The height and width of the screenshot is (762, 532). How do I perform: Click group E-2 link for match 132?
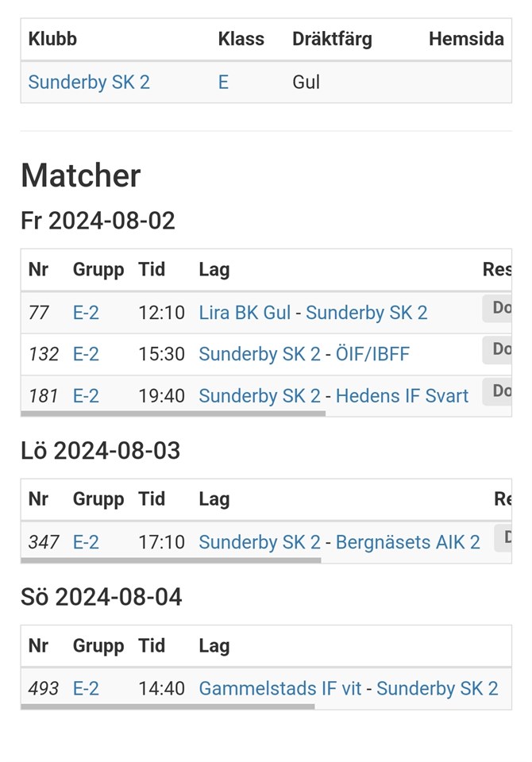(x=86, y=354)
